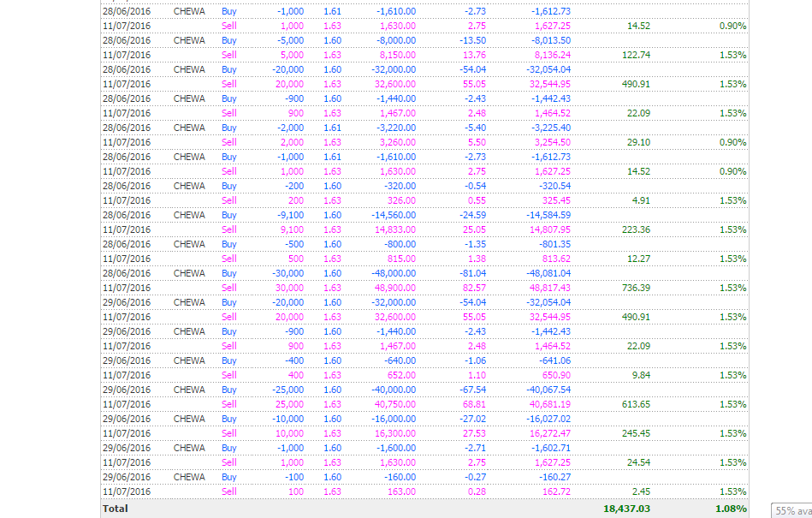Select the net value -641.06
This screenshot has height=518, width=812.
pyautogui.click(x=554, y=360)
